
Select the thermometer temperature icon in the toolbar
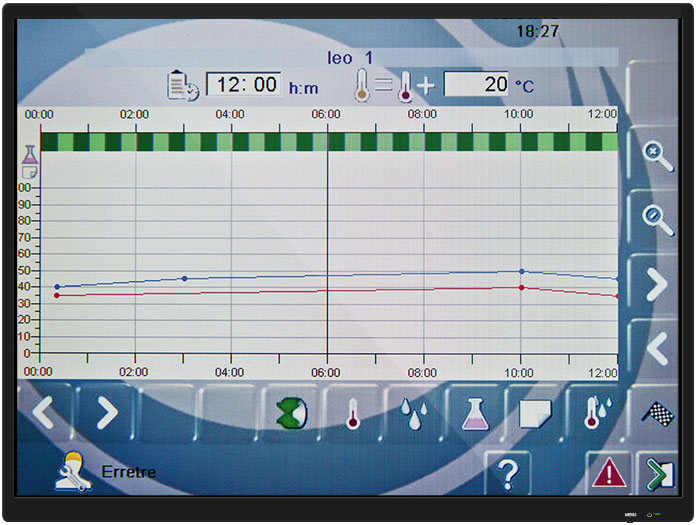pos(353,414)
